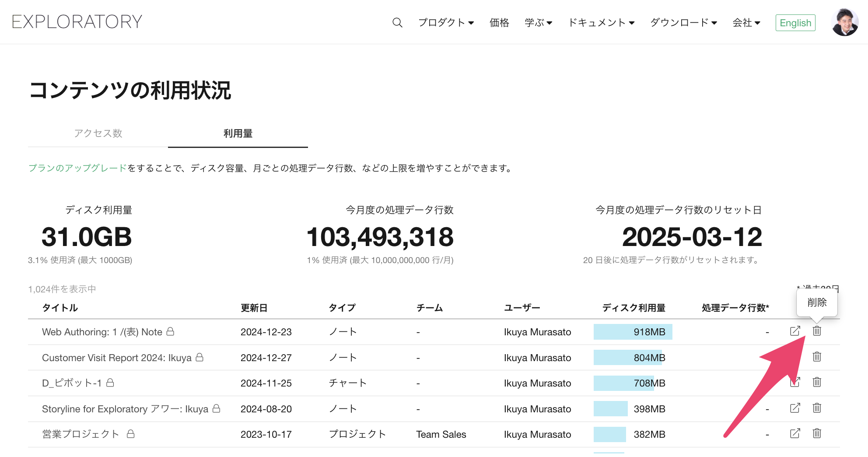Click the date 2024-11-25
Screen dimensions: 868x457
(266, 383)
